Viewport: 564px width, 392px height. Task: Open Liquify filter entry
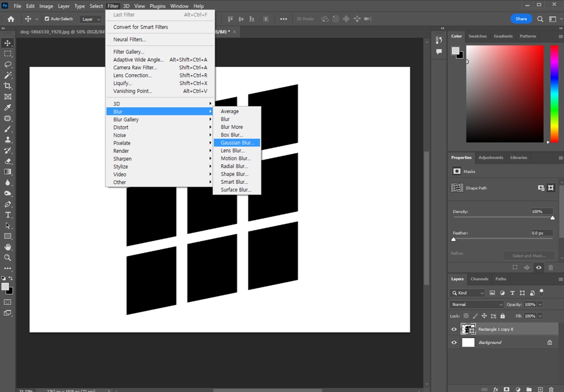click(x=160, y=83)
